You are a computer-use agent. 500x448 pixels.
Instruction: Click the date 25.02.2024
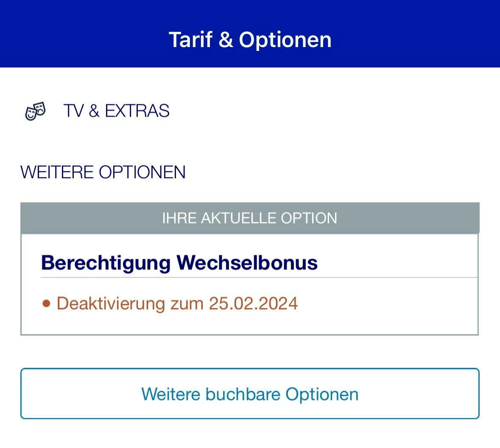pos(253,304)
